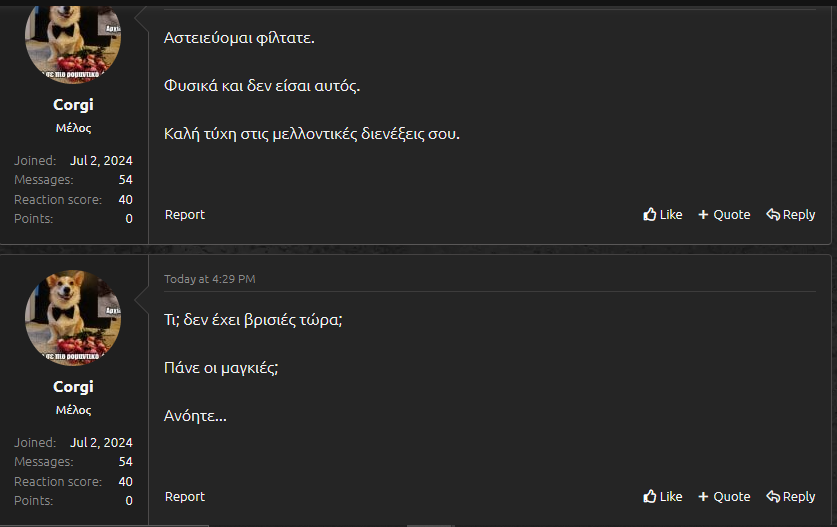Image resolution: width=837 pixels, height=527 pixels.
Task: Report the post saying "Καλή τύχη"
Action: 184,214
